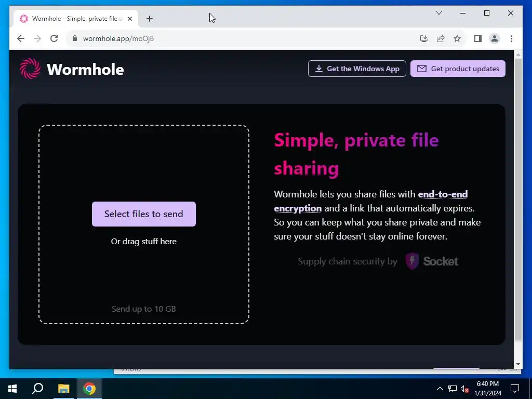Open the browser side panel icon

point(478,38)
